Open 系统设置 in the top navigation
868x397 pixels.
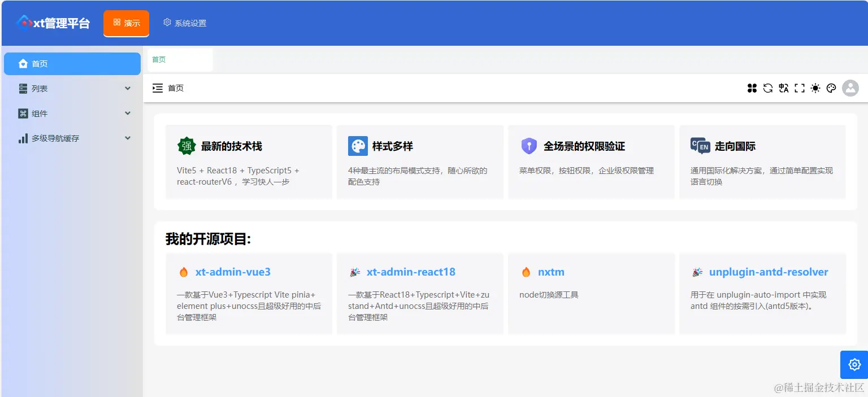pos(185,23)
